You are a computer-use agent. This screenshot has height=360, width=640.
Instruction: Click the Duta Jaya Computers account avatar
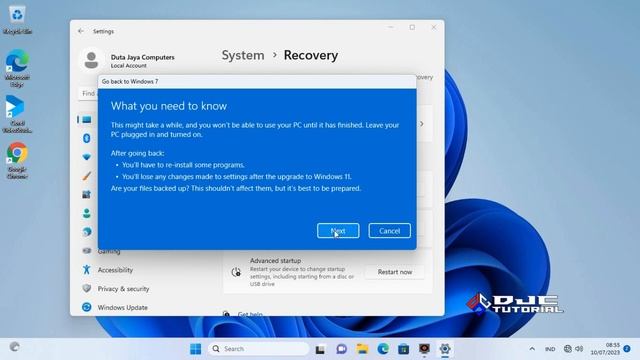(x=91, y=60)
